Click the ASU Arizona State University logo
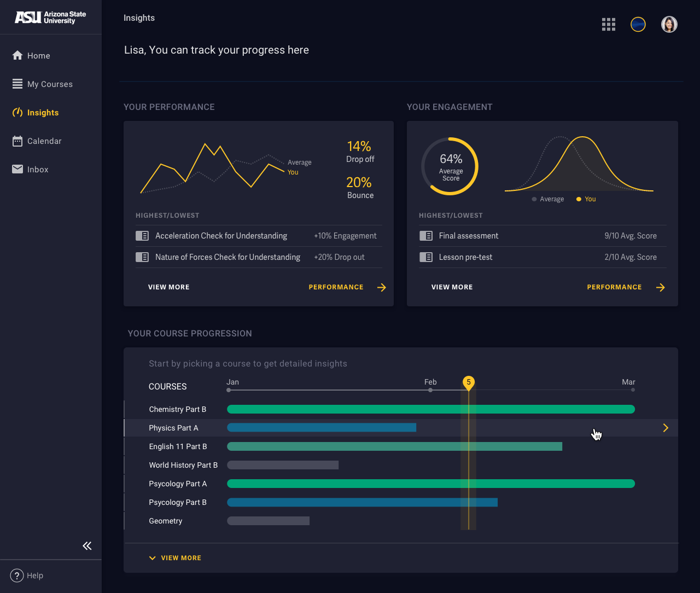 50,18
